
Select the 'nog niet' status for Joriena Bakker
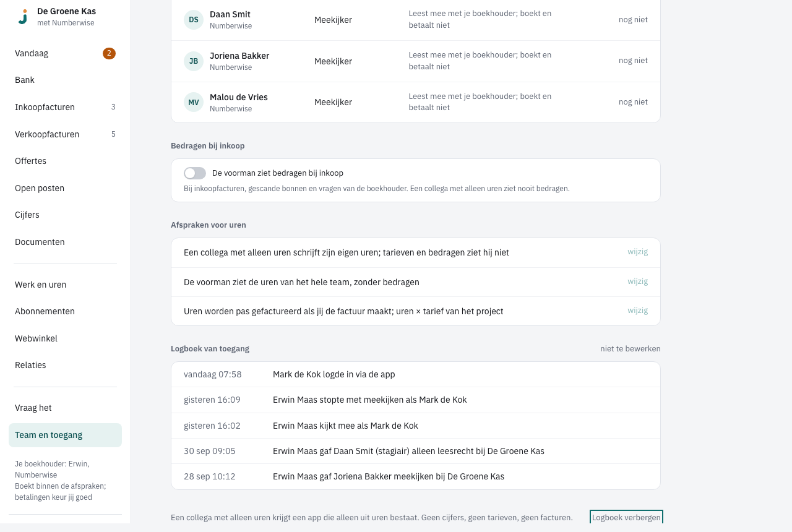click(x=633, y=61)
